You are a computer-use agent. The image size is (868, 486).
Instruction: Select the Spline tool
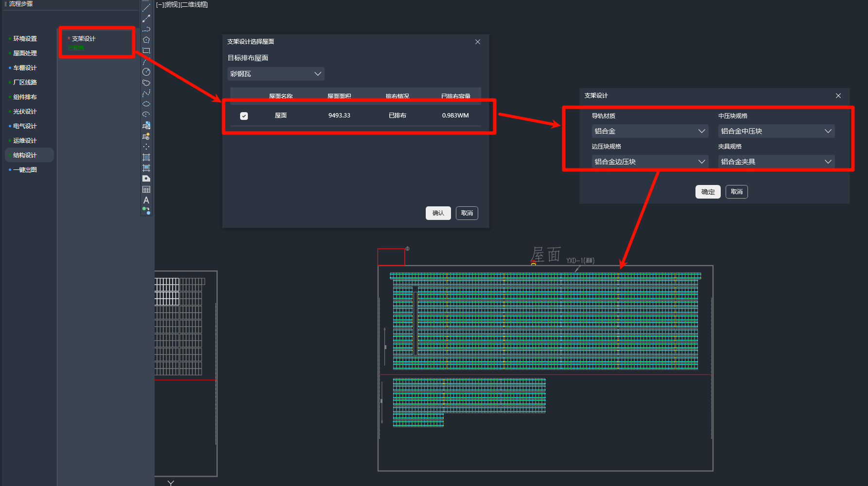(x=146, y=93)
